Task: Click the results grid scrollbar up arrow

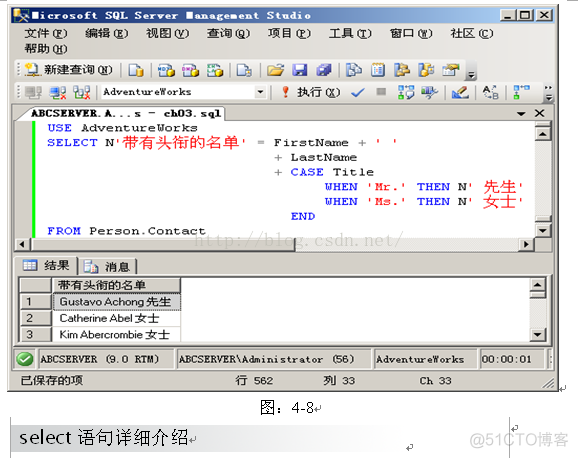Action: click(537, 285)
